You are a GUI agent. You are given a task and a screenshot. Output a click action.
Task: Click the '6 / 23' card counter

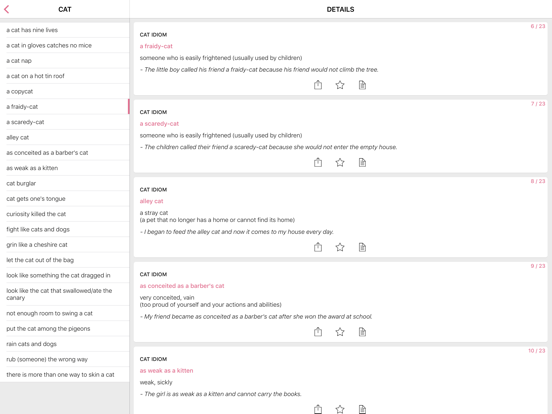pyautogui.click(x=538, y=26)
